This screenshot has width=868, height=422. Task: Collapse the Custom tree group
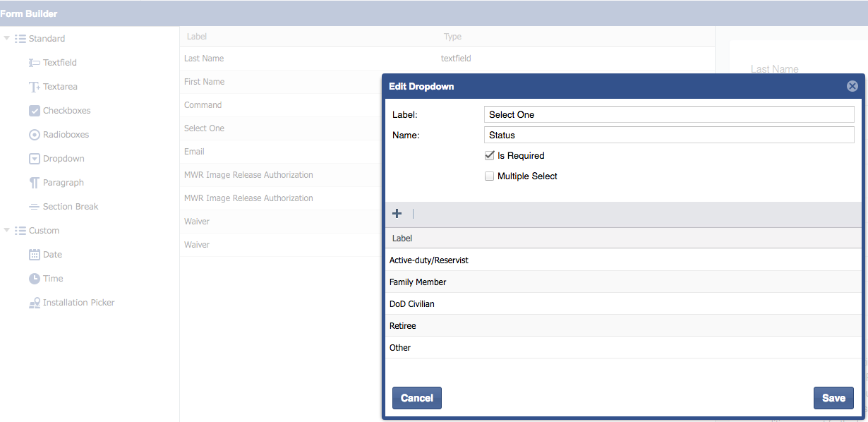[7, 230]
